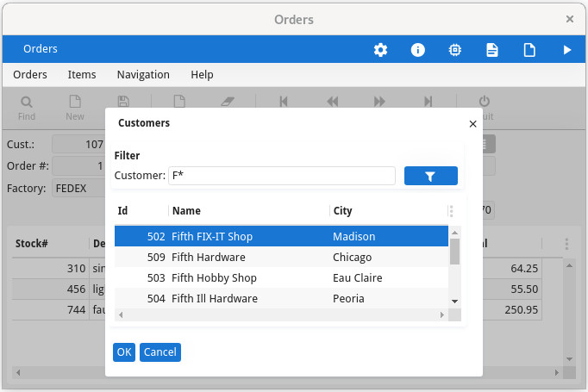Confirm with the OK button
The width and height of the screenshot is (588, 392).
(x=124, y=352)
